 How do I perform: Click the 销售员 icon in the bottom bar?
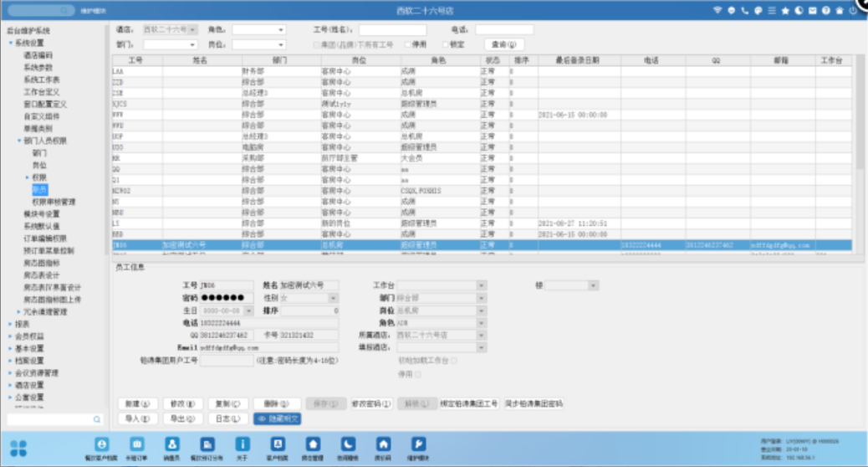pyautogui.click(x=171, y=444)
